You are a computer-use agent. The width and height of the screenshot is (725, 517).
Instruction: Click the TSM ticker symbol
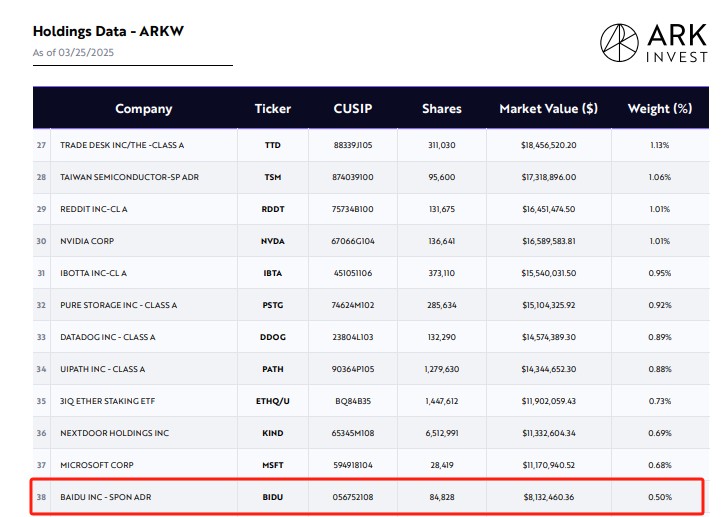(273, 177)
